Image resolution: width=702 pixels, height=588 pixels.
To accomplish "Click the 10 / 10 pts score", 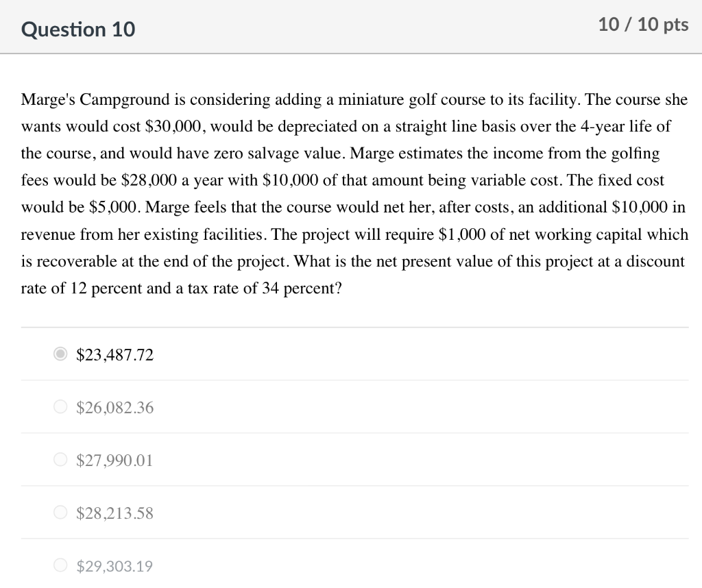I will 643,25.
